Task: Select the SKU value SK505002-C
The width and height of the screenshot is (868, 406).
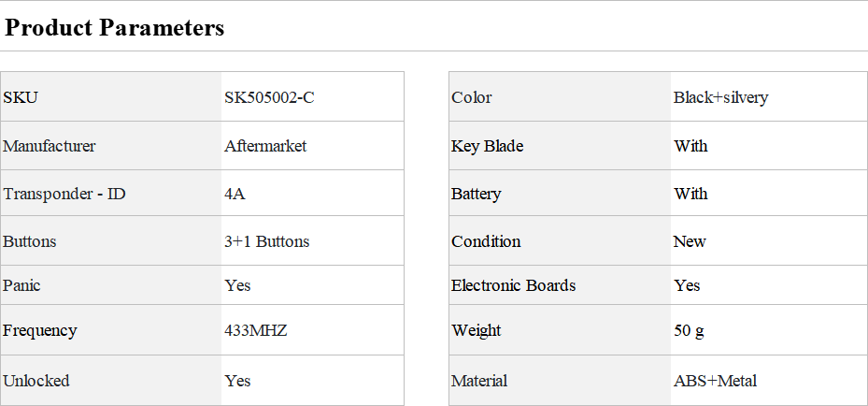Action: click(x=269, y=97)
